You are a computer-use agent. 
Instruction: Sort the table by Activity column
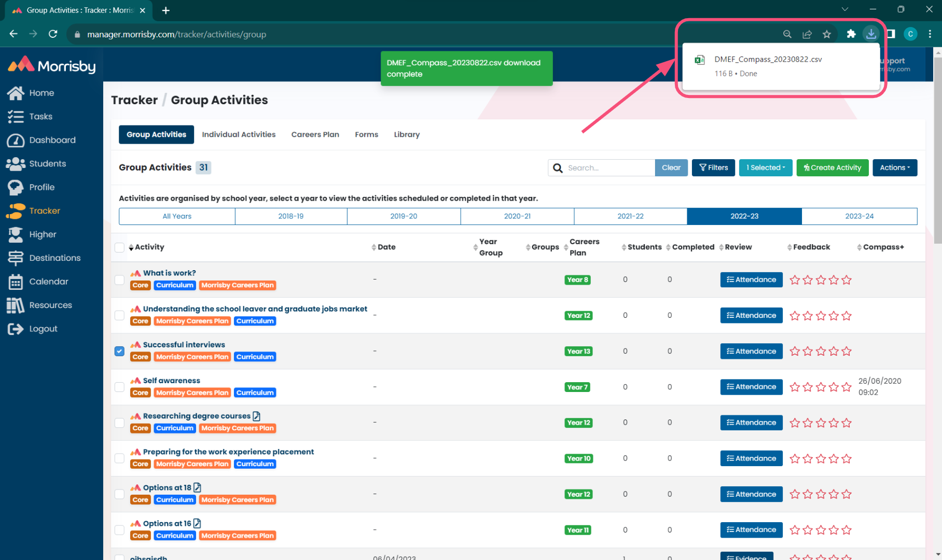click(x=146, y=247)
